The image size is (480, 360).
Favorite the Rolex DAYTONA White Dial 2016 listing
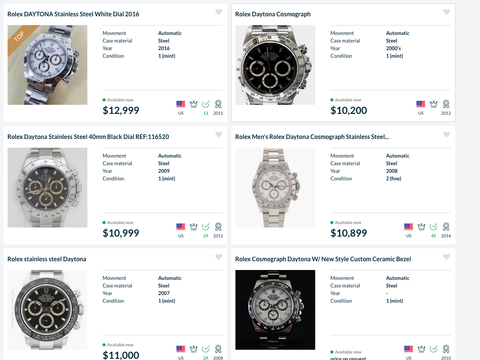(219, 12)
